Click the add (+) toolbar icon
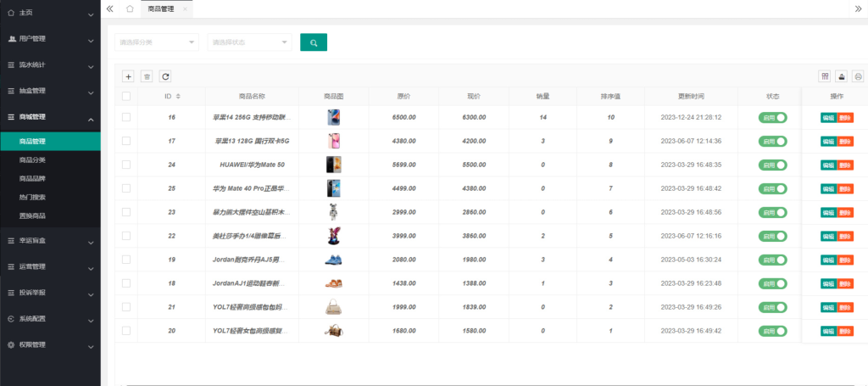 pyautogui.click(x=128, y=76)
